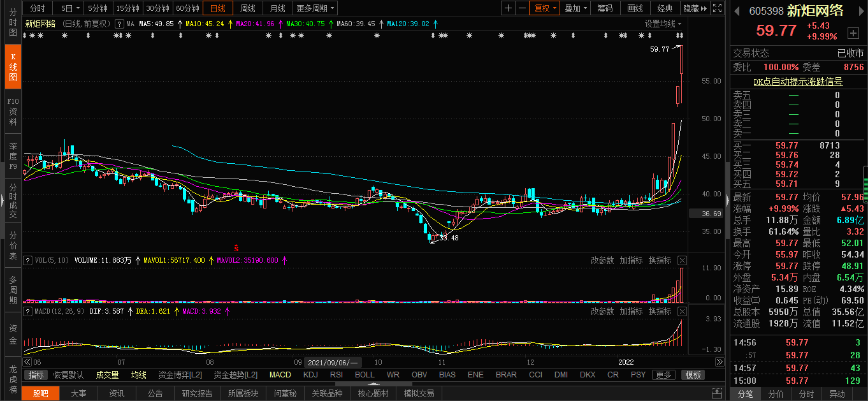
Task: Expand the 更多 indicators list
Action: [x=663, y=375]
